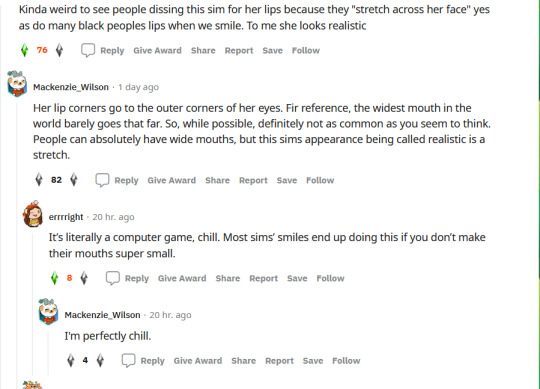This screenshot has height=389, width=540.
Task: Give Award to errrright's comment
Action: click(182, 278)
